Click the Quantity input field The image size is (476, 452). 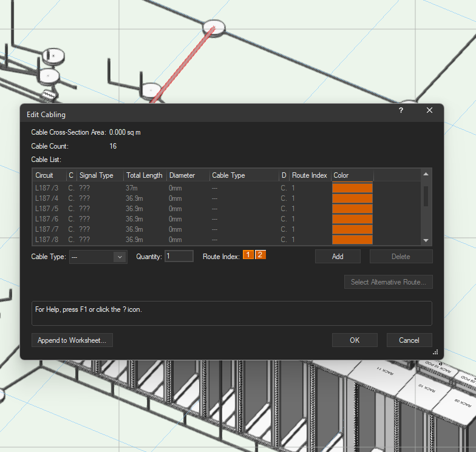click(179, 257)
